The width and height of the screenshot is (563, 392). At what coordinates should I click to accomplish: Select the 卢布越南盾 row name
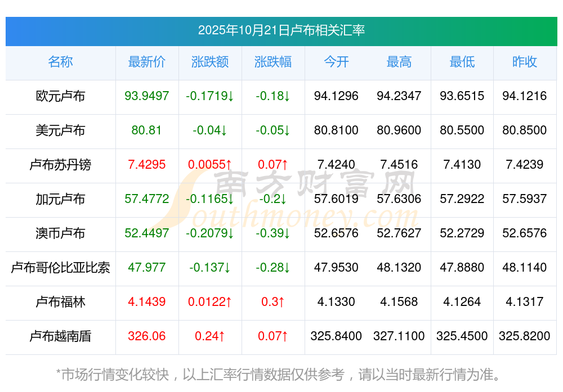pyautogui.click(x=60, y=336)
